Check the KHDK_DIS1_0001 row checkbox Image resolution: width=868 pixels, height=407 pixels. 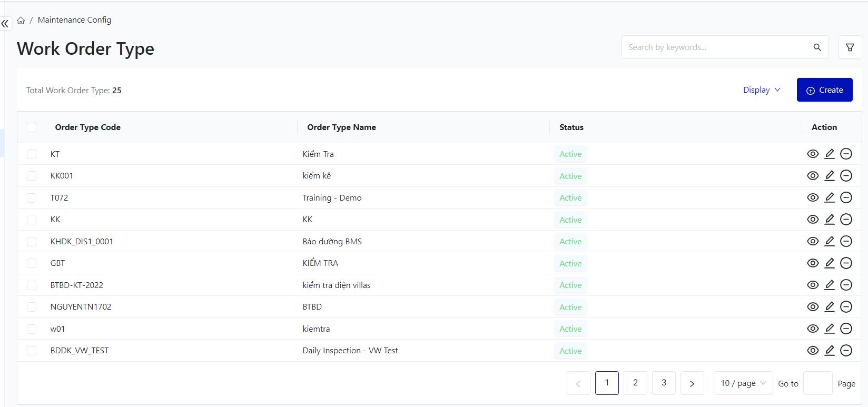[32, 242]
